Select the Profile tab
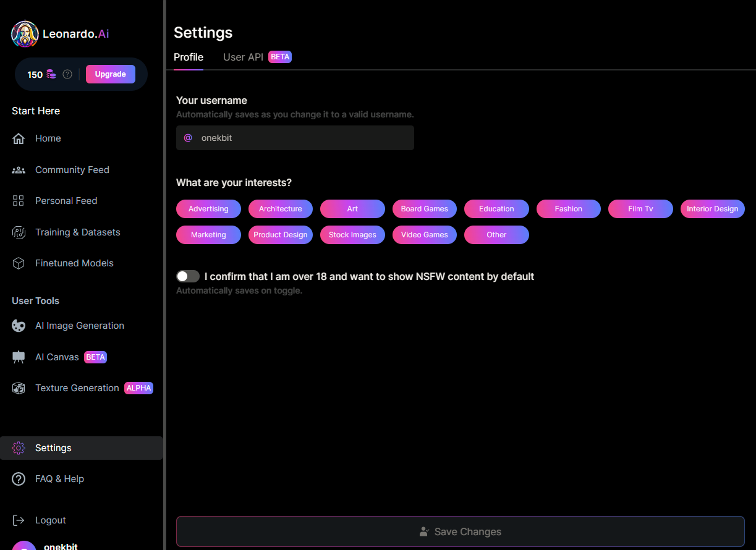756x550 pixels. [x=189, y=57]
